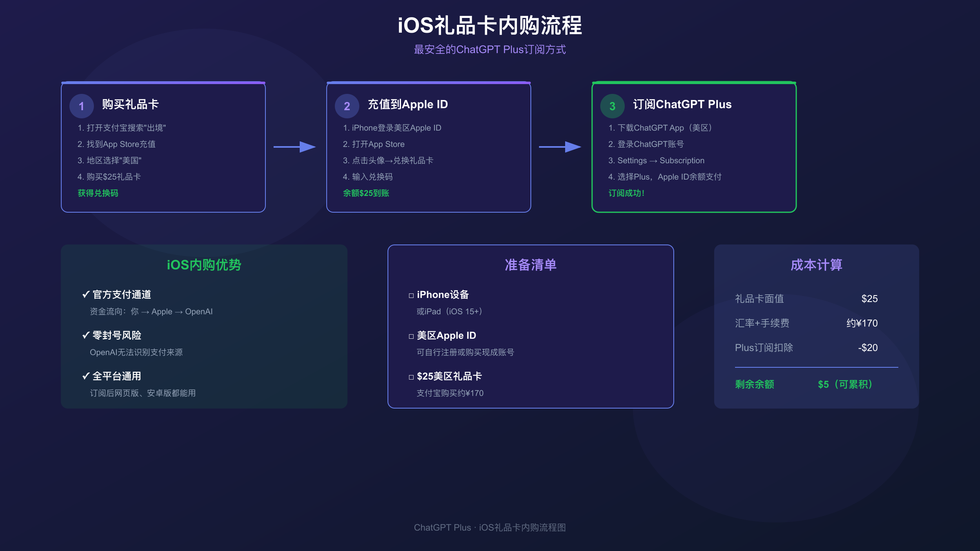Image resolution: width=980 pixels, height=551 pixels.
Task: Click the green 剩余余额 $5 value
Action: [x=845, y=384]
